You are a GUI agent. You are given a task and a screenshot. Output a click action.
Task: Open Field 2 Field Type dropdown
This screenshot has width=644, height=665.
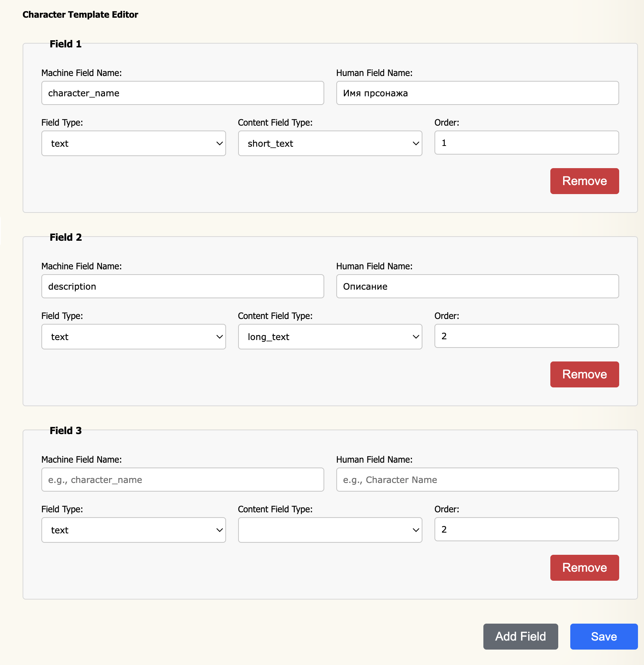[x=134, y=337]
